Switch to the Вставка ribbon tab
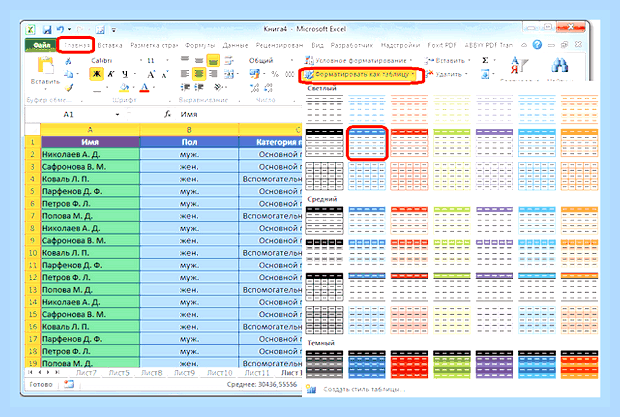The width and height of the screenshot is (620, 417). tap(110, 45)
